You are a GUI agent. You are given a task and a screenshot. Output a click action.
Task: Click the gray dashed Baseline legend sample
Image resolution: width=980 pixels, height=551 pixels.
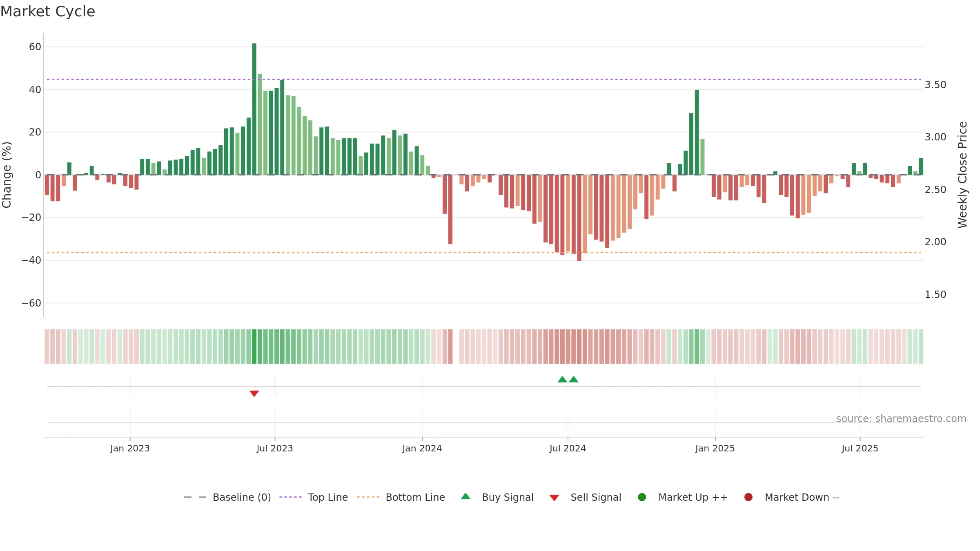(195, 497)
